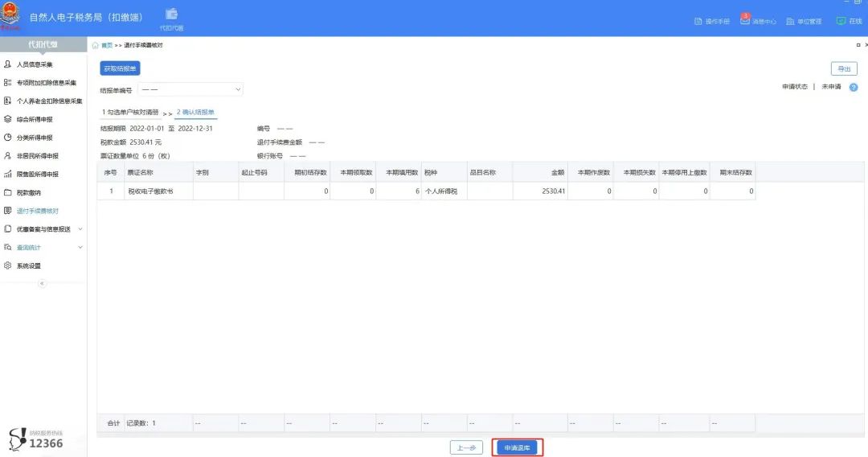Click 本期填用数 column header
Image resolution: width=868 pixels, height=457 pixels.
click(x=399, y=172)
